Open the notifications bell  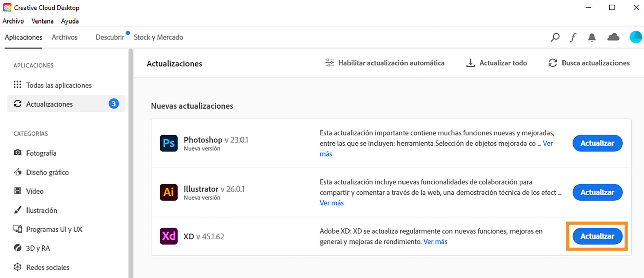click(592, 37)
